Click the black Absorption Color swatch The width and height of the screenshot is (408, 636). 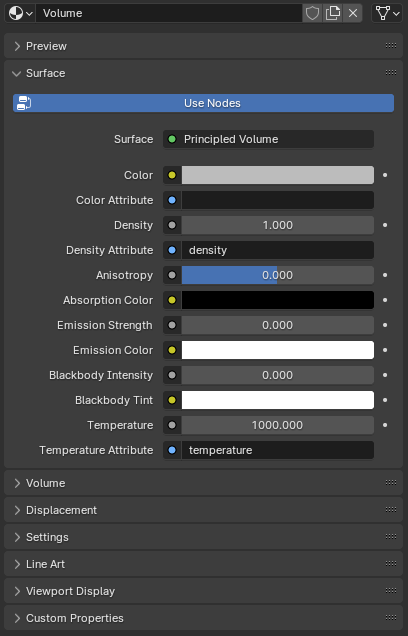[278, 300]
